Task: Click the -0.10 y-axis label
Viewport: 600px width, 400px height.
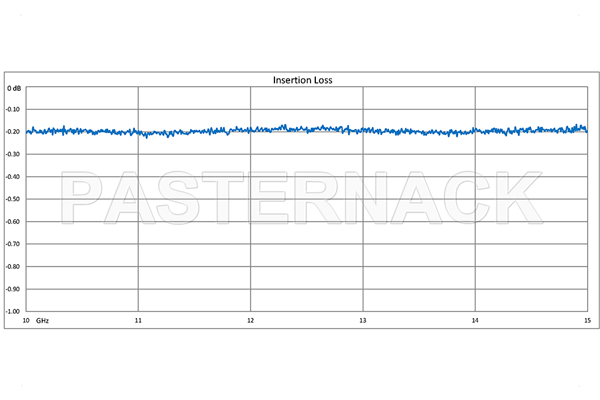Action: (x=14, y=110)
